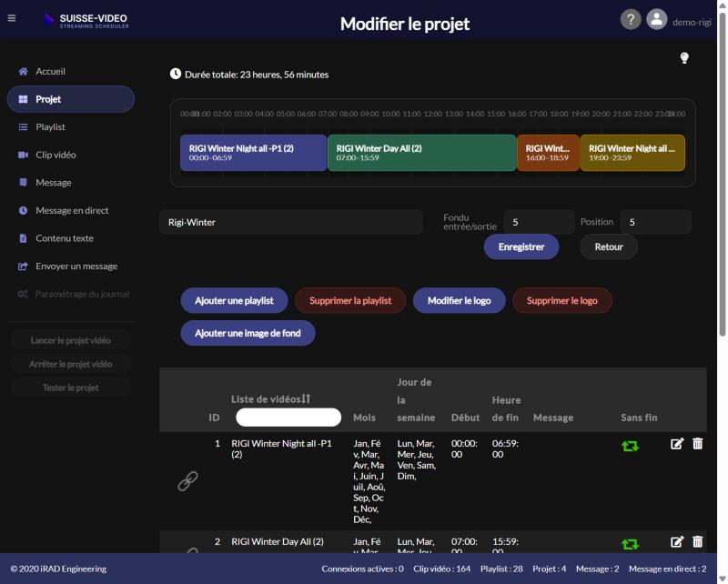This screenshot has width=728, height=584.
Task: Click the Position value field
Action: pos(655,222)
